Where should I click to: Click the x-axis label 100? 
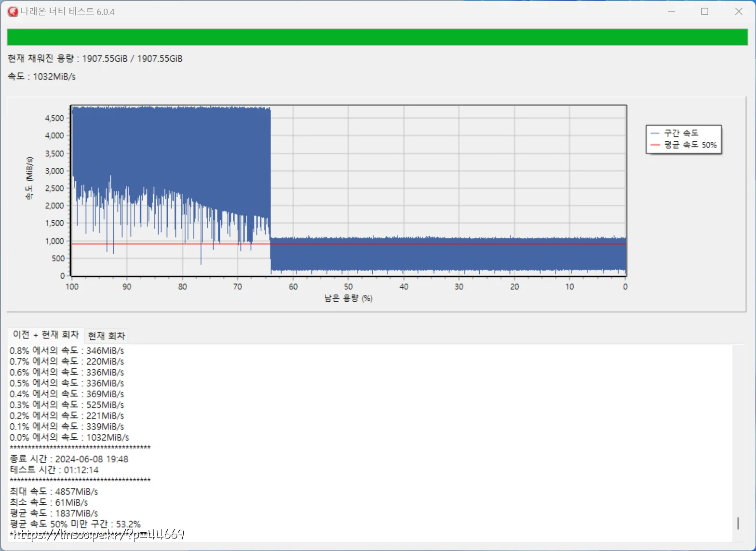[x=72, y=287]
